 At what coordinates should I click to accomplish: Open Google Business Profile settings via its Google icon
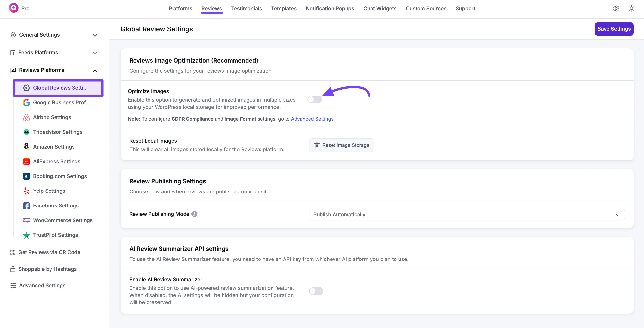26,102
